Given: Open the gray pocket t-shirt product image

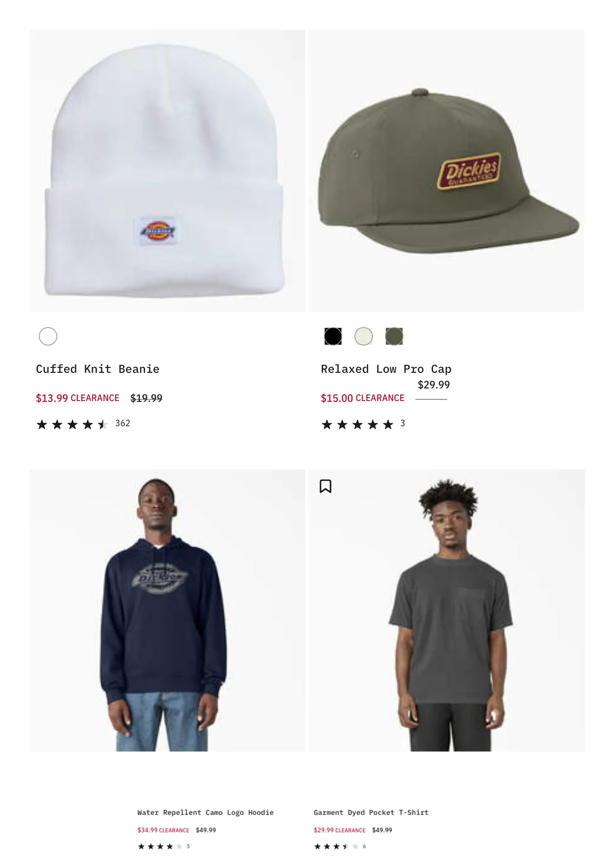Looking at the screenshot, I should (447, 610).
